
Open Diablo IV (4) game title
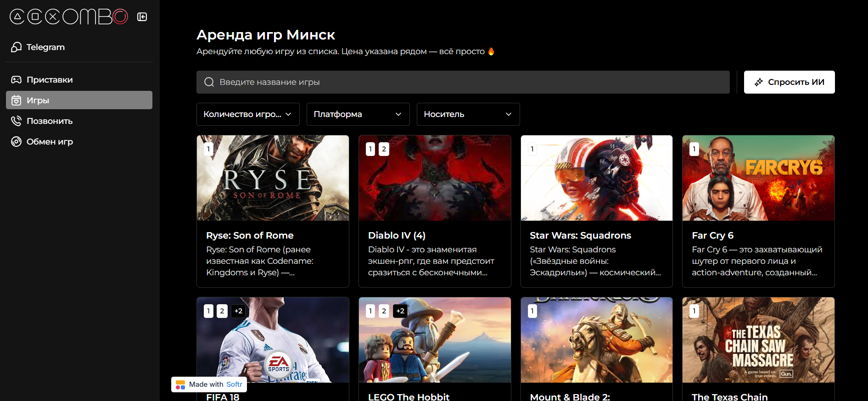click(x=397, y=235)
